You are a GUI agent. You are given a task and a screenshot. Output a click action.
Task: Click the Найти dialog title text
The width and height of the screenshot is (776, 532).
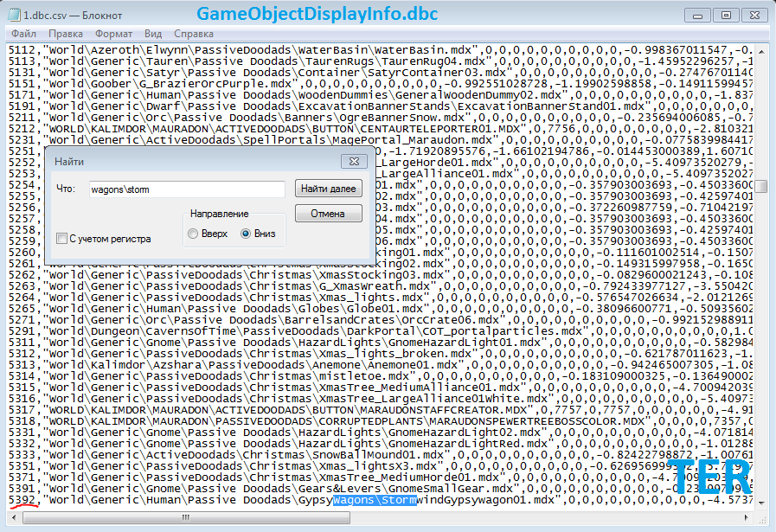pos(69,162)
